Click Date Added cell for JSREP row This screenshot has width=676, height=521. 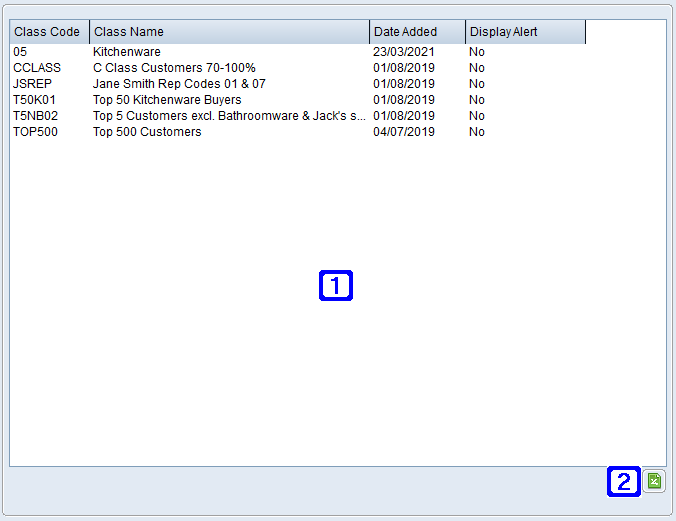[404, 84]
